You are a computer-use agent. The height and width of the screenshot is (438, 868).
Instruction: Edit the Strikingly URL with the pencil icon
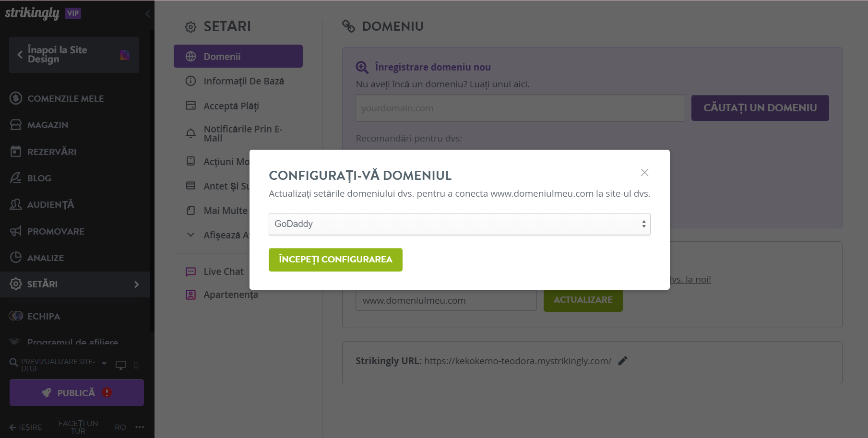pyautogui.click(x=623, y=361)
